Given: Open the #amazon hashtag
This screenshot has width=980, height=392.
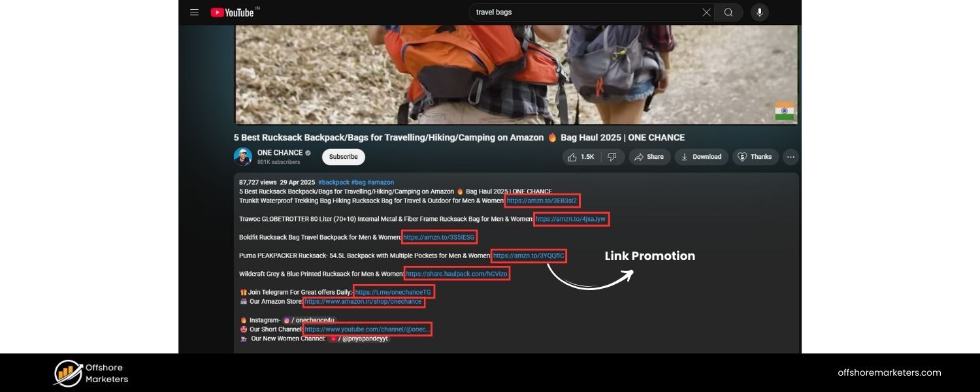Looking at the screenshot, I should point(380,182).
